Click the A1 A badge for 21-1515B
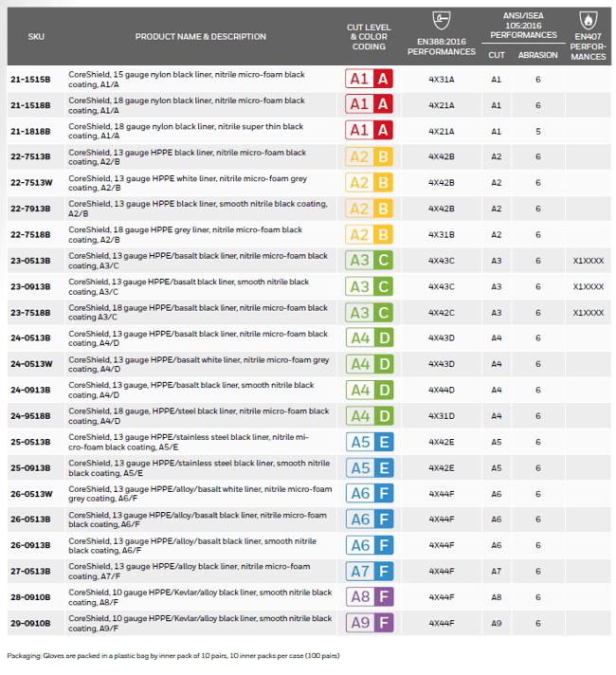The width and height of the screenshot is (616, 675). (x=369, y=79)
